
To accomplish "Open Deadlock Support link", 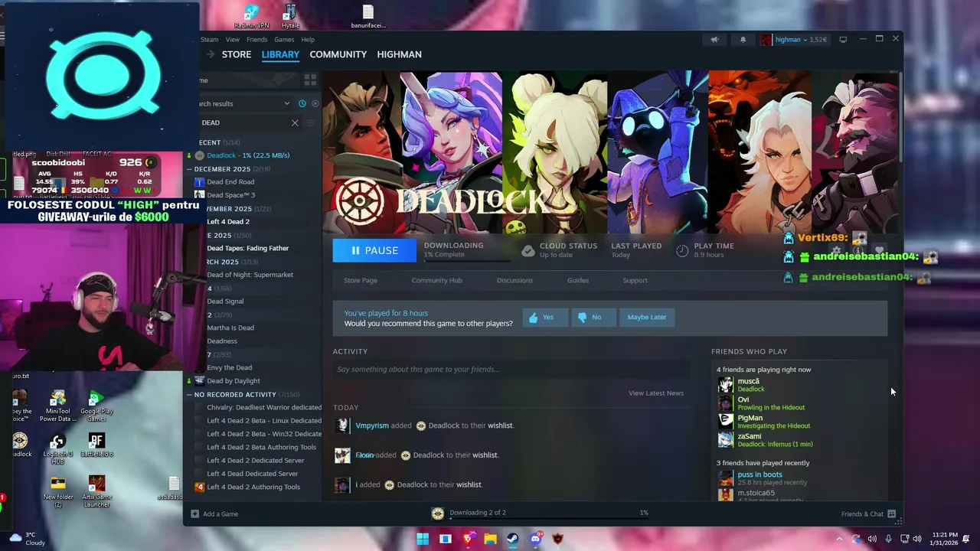I will coord(635,280).
